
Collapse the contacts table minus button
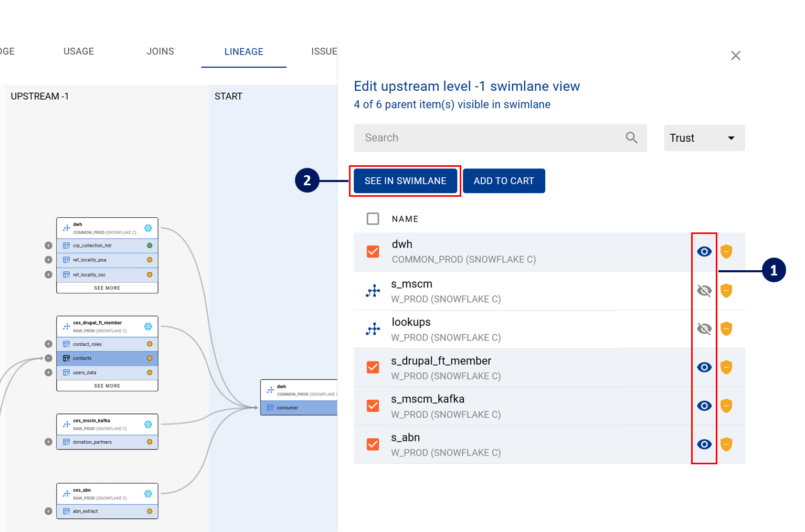[48, 358]
